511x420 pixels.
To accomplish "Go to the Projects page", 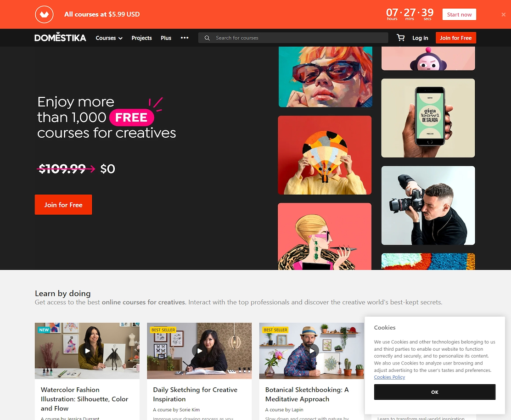I will coord(141,38).
